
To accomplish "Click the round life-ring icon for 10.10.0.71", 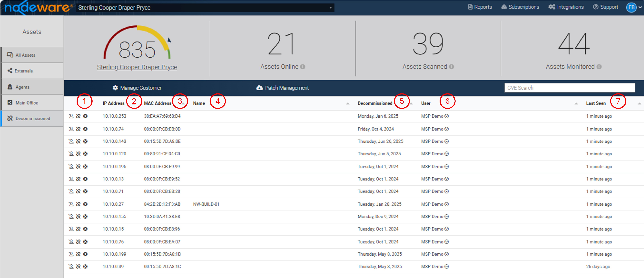I will (x=85, y=191).
